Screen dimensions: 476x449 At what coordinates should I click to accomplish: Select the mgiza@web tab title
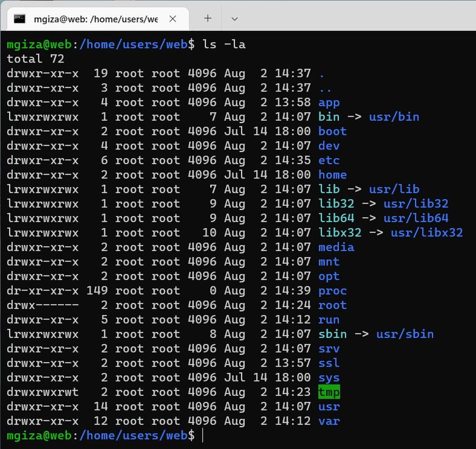(x=95, y=19)
